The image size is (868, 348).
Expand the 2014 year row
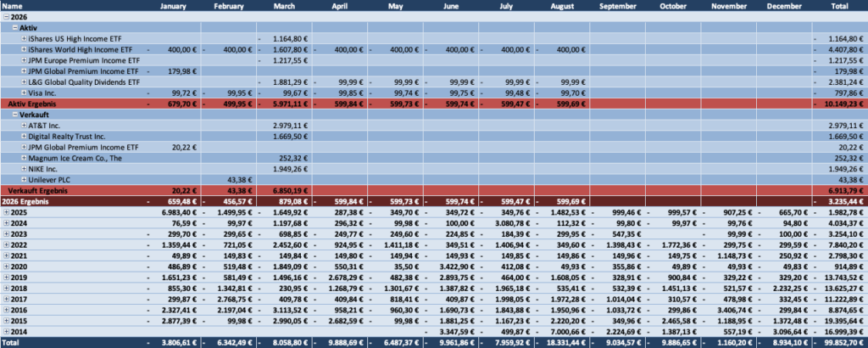[x=6, y=331]
